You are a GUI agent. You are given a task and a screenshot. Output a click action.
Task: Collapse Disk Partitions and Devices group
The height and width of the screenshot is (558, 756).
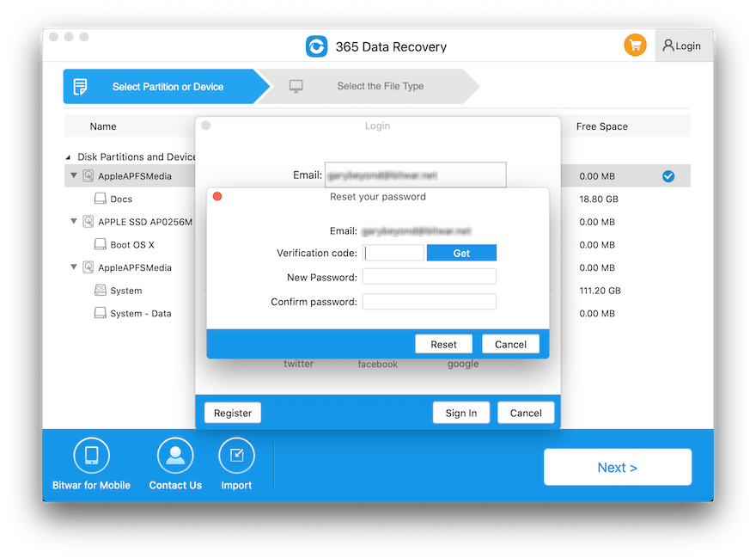[x=68, y=157]
